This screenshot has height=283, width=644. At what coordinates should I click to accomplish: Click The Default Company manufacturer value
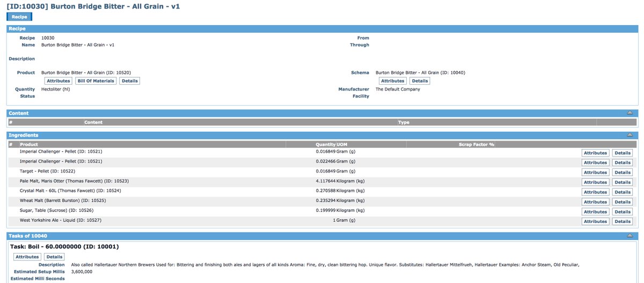[x=398, y=90]
